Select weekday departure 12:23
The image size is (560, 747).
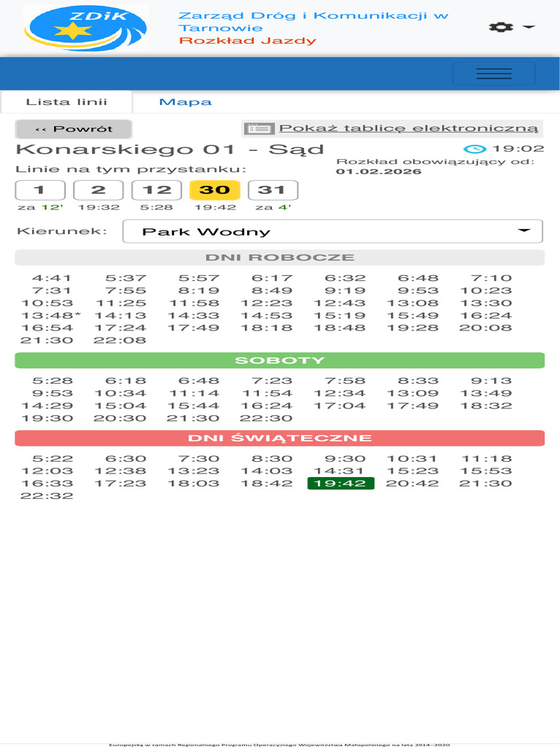pos(266,303)
